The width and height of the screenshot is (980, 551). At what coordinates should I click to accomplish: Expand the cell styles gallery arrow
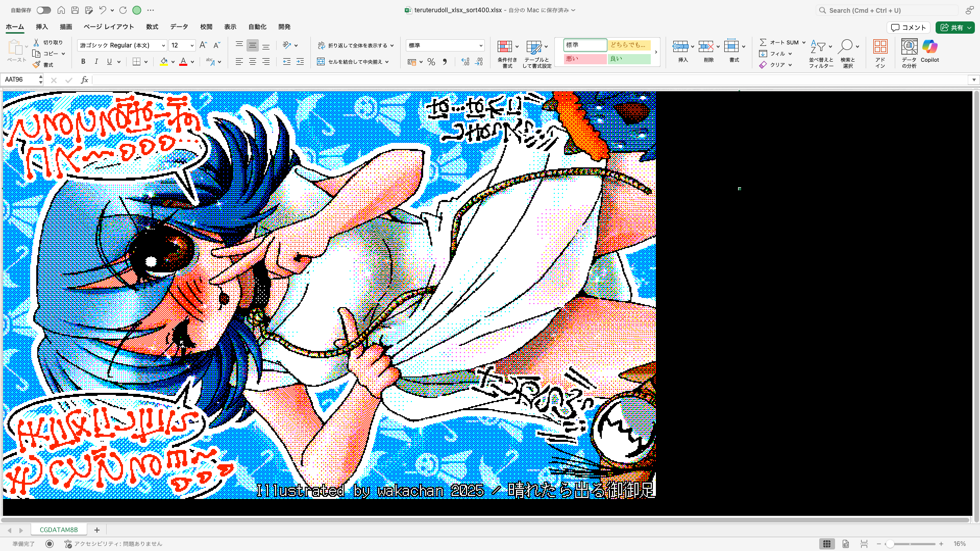coord(656,52)
